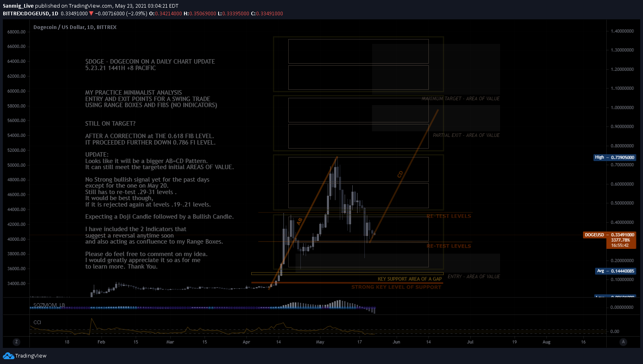Click the 1.00000000 value on right price scale
643x364 pixels.
622,108
